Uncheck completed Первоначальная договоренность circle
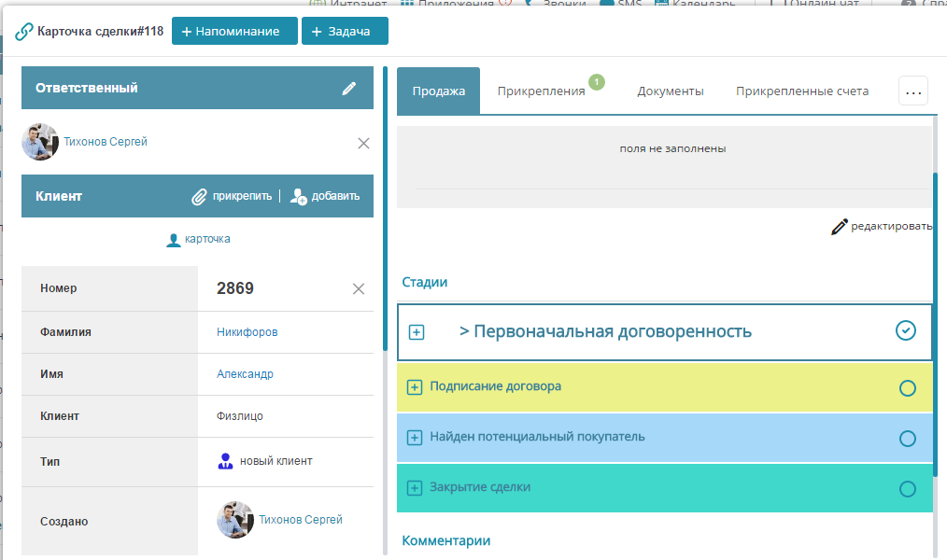947x560 pixels. 906,330
